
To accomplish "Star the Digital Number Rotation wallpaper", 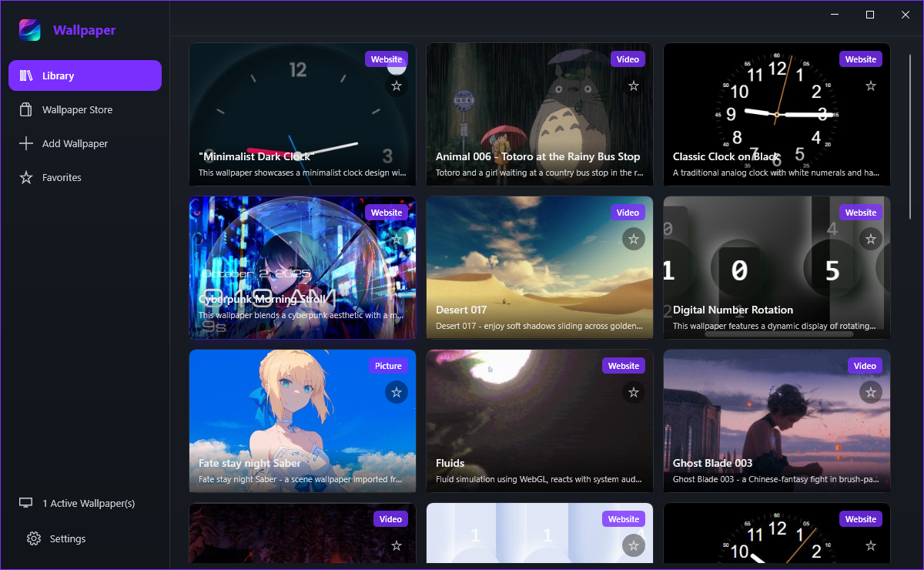I will tap(871, 239).
